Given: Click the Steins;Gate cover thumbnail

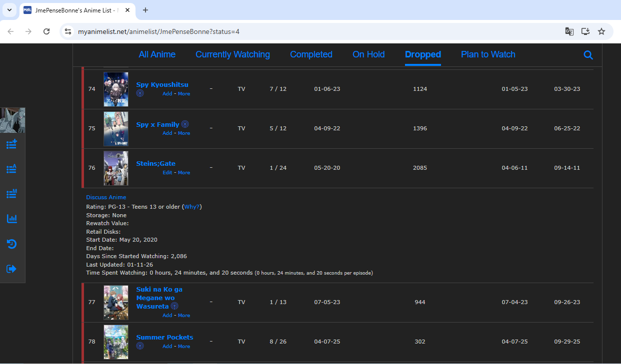Looking at the screenshot, I should tap(116, 168).
